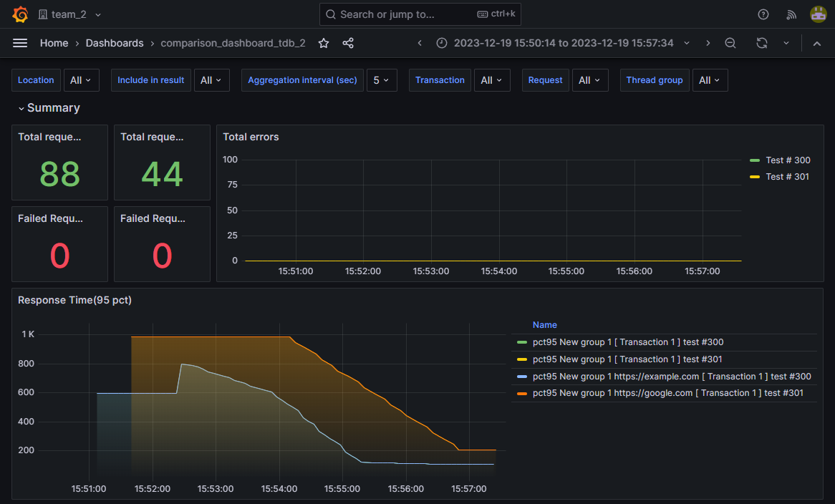The image size is (835, 504).
Task: Click the Grafana logo
Action: [20, 14]
